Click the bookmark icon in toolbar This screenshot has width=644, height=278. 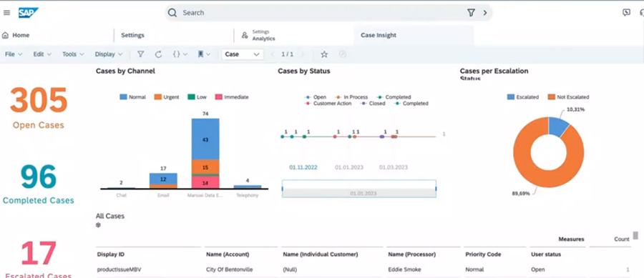200,54
